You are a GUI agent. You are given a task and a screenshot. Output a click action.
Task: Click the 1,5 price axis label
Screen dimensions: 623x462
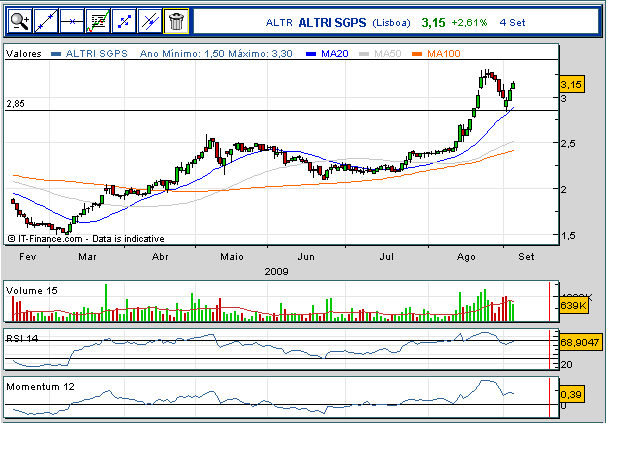(x=568, y=236)
